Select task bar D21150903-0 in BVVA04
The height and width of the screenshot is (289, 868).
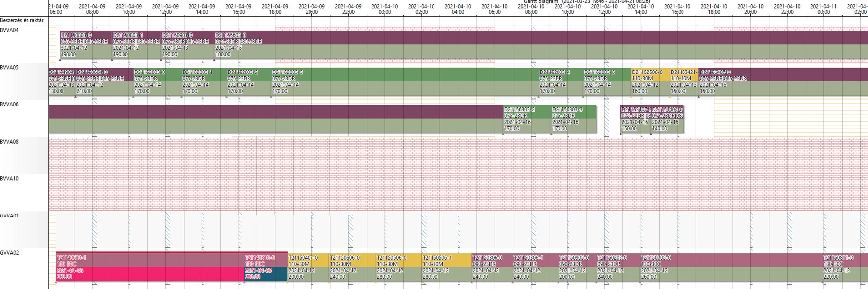(187, 45)
